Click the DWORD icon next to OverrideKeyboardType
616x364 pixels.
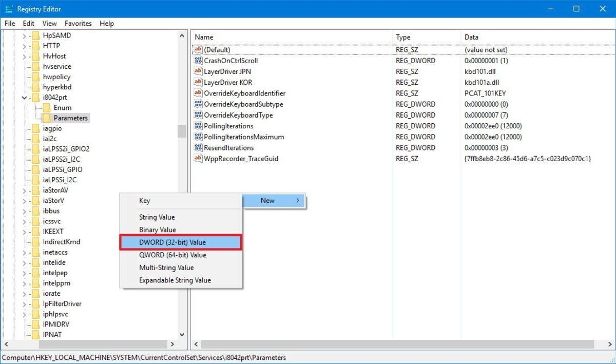[198, 115]
